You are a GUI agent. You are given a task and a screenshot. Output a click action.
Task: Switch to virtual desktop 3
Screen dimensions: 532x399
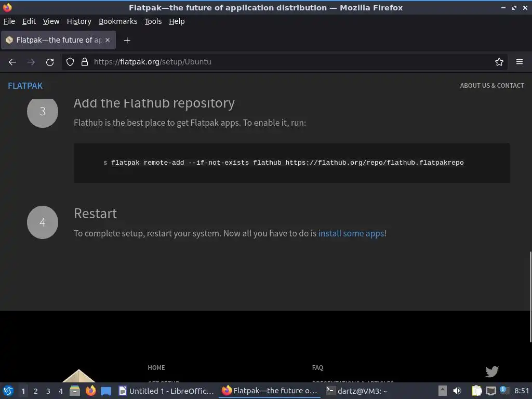(x=48, y=391)
